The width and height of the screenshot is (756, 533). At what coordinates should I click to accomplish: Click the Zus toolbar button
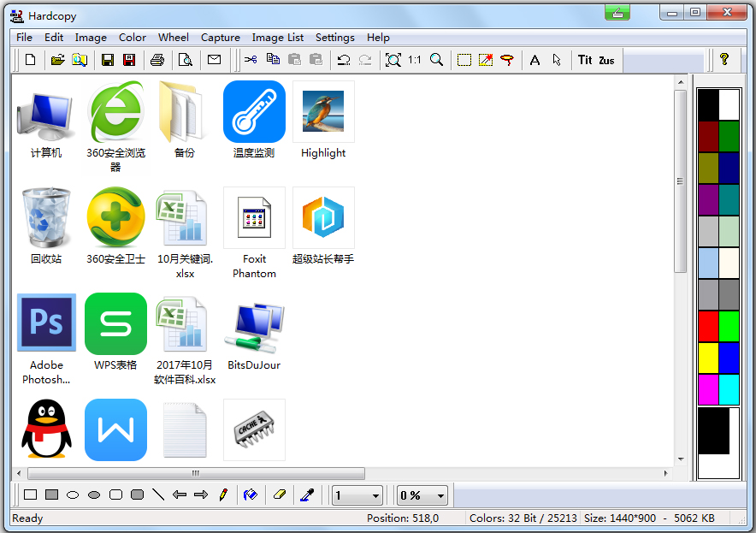[x=606, y=60]
